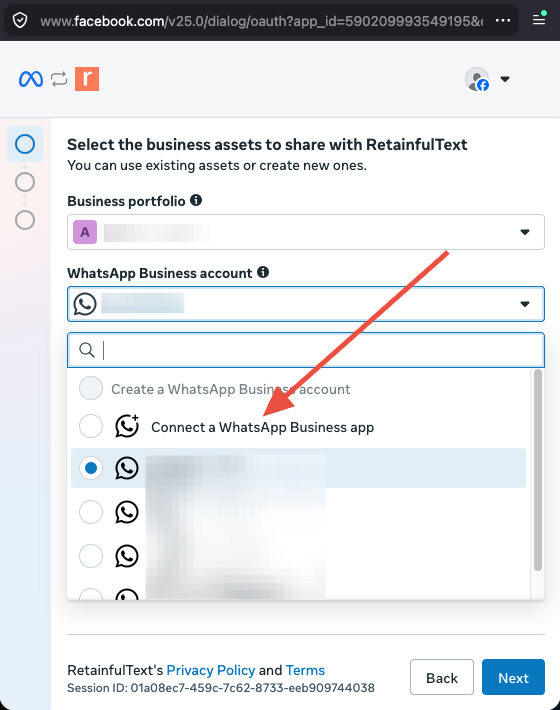This screenshot has width=560, height=710.
Task: Select the first step circle in sidebar
Action: [x=25, y=144]
